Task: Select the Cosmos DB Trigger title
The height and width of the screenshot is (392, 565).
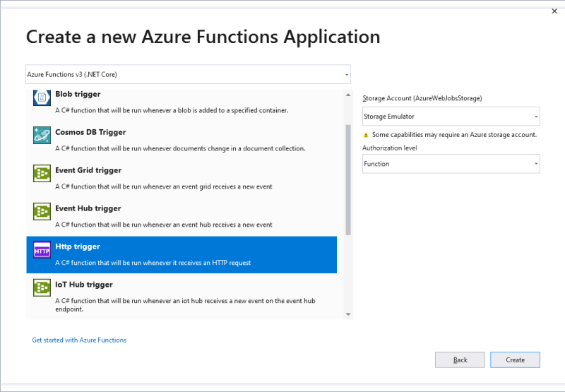Action: coord(90,132)
